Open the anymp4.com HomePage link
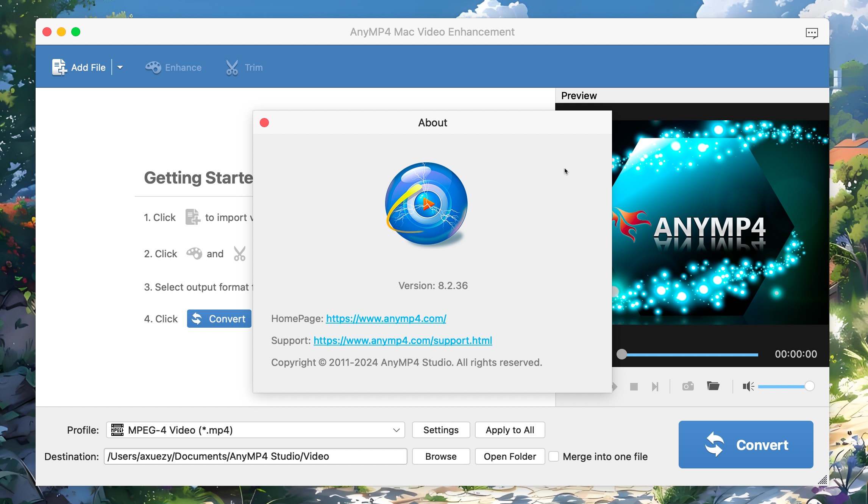This screenshot has width=868, height=504. tap(386, 319)
